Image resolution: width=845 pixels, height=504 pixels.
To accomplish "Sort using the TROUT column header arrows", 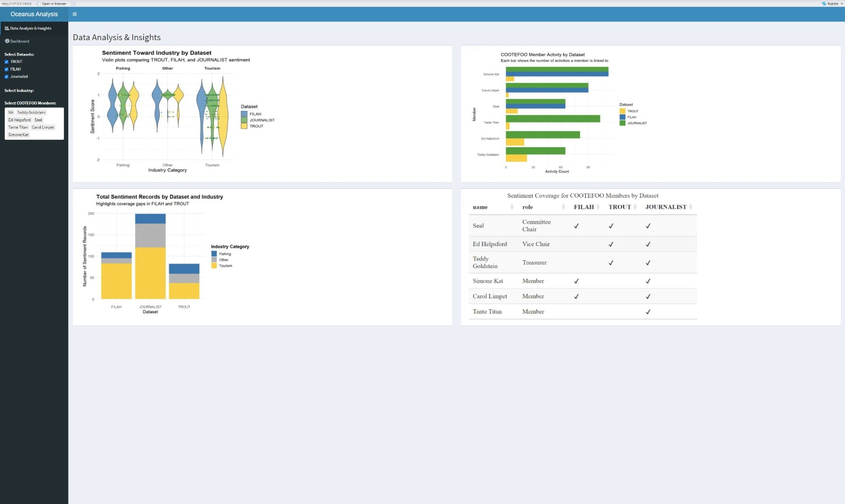I will (x=635, y=207).
